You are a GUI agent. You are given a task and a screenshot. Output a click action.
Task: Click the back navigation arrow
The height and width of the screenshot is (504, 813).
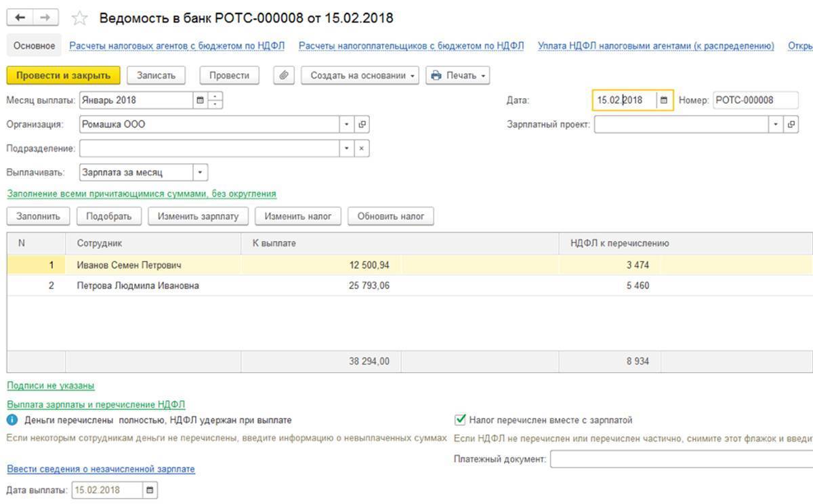[x=20, y=18]
